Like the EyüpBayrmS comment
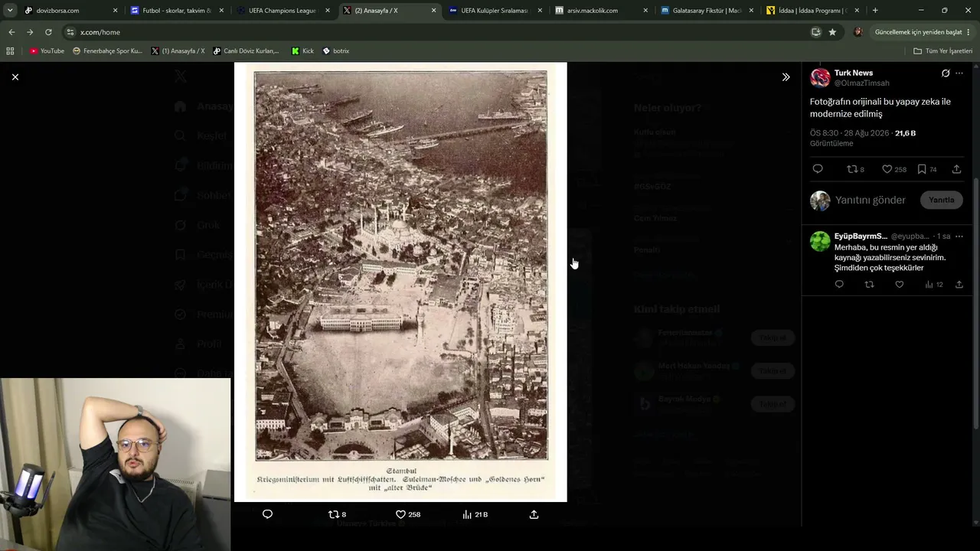The height and width of the screenshot is (551, 980). (900, 285)
